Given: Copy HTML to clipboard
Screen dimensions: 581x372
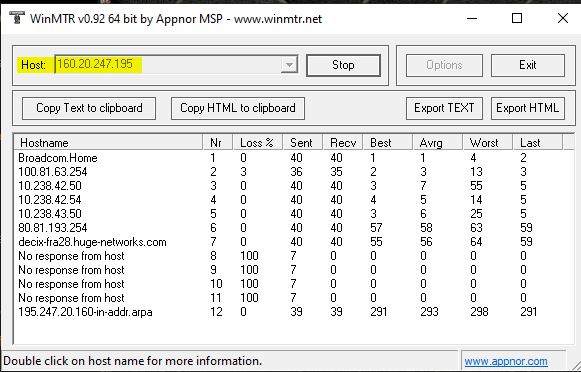Looking at the screenshot, I should [238, 108].
